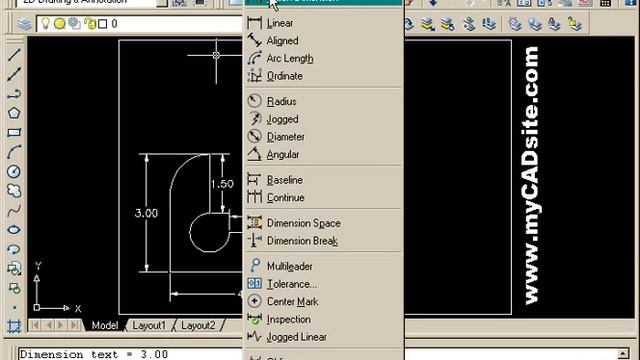This screenshot has height=360, width=640.
Task: Select the Ellipse tool
Action: tap(14, 230)
